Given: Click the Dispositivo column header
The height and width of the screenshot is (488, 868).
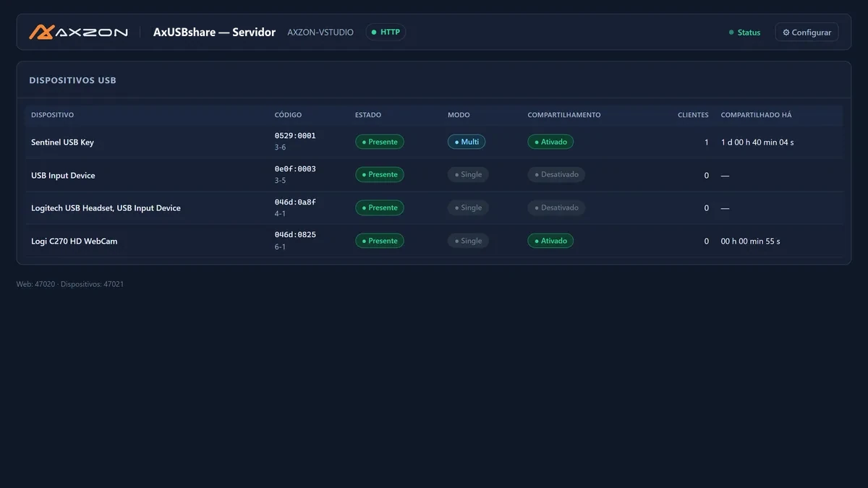Looking at the screenshot, I should [52, 115].
